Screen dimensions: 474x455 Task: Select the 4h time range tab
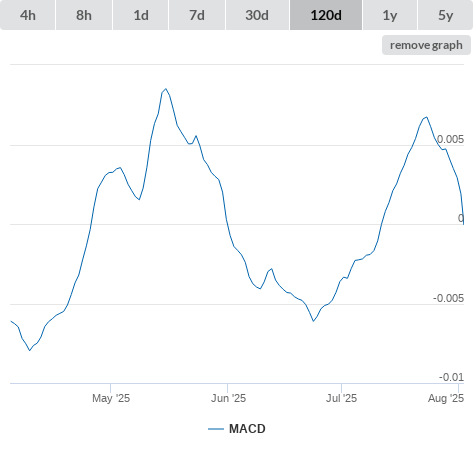click(28, 15)
